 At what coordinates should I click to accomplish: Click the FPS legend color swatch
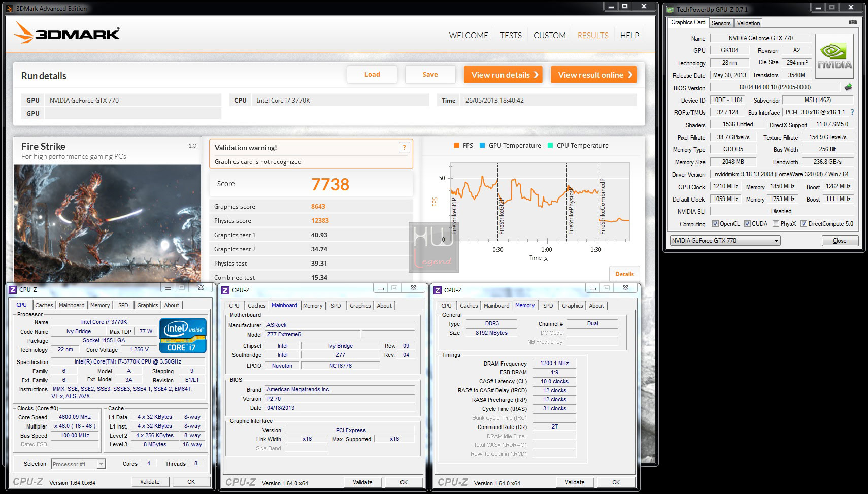coord(456,145)
